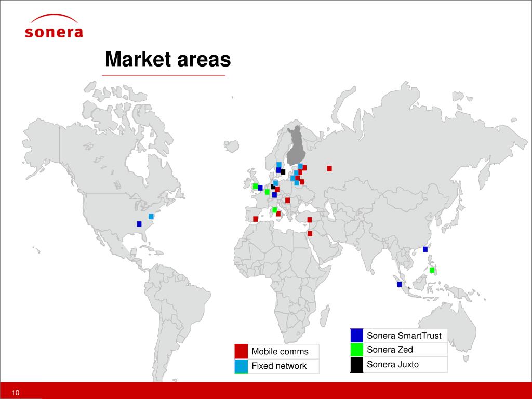Screen dimensions: 532x399
Task: Click the 'Mobile comms' legend label
Action: point(280,352)
